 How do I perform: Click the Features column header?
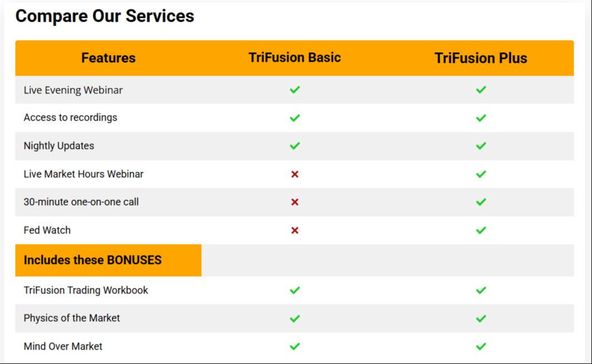point(108,58)
